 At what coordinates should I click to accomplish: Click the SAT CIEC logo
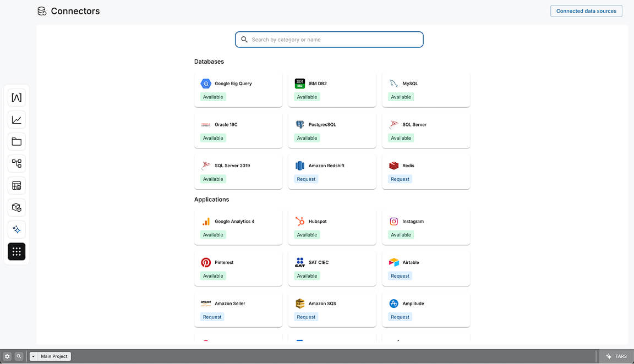(x=299, y=263)
